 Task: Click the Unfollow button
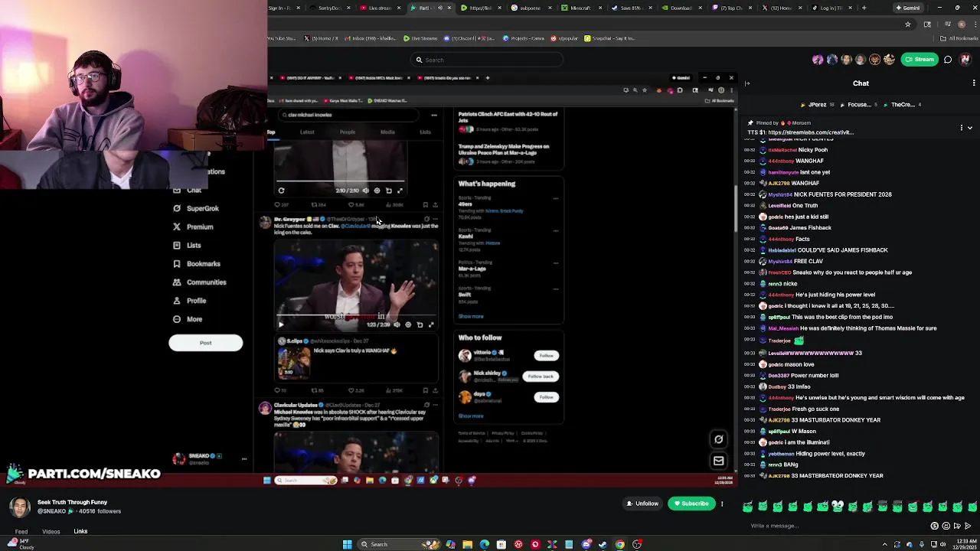tap(642, 504)
